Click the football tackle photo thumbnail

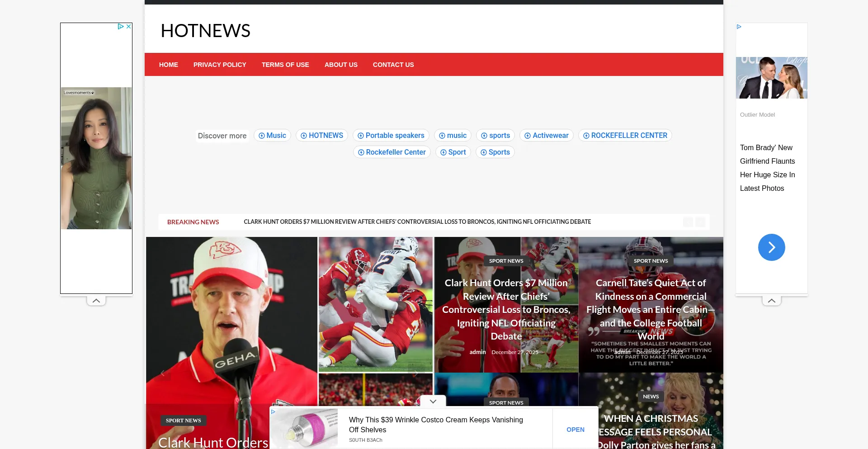tap(375, 304)
